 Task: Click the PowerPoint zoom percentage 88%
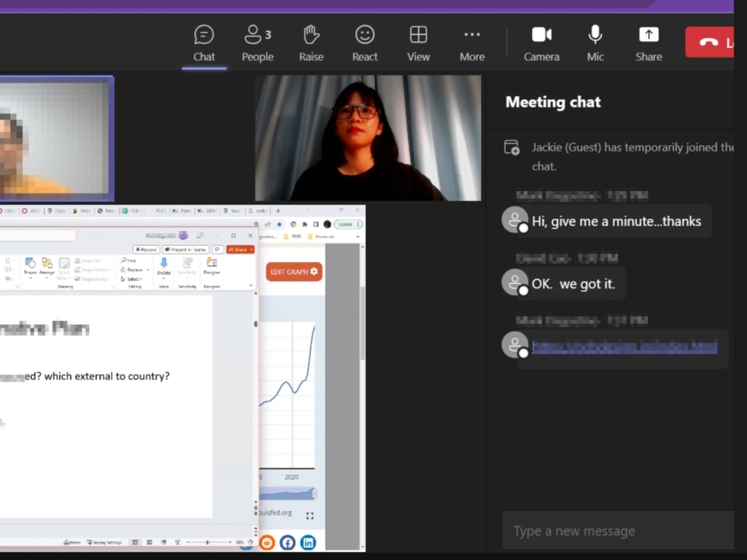point(240,542)
